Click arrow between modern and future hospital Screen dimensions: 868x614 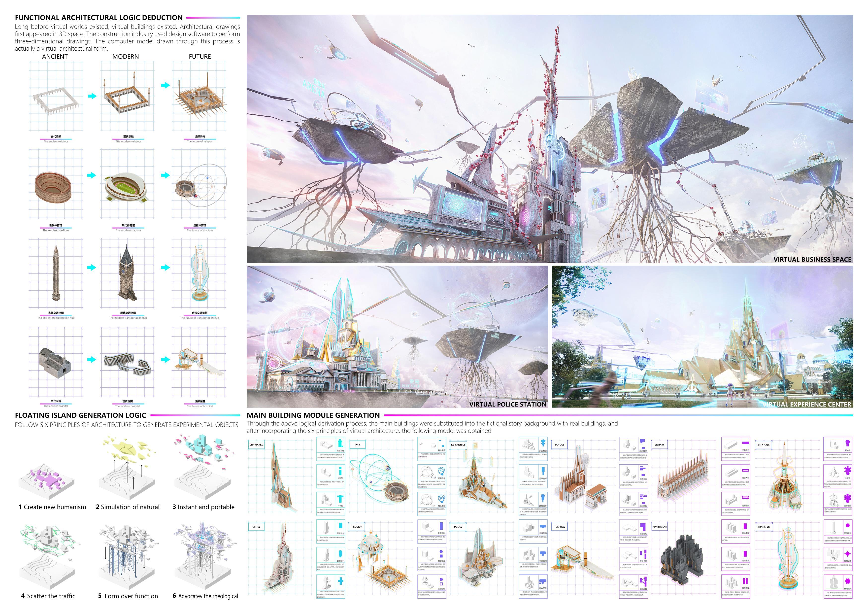(x=165, y=360)
